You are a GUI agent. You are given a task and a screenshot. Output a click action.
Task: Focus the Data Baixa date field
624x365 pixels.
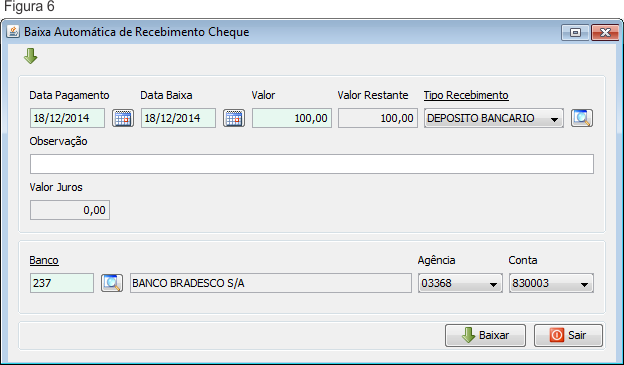click(x=178, y=118)
